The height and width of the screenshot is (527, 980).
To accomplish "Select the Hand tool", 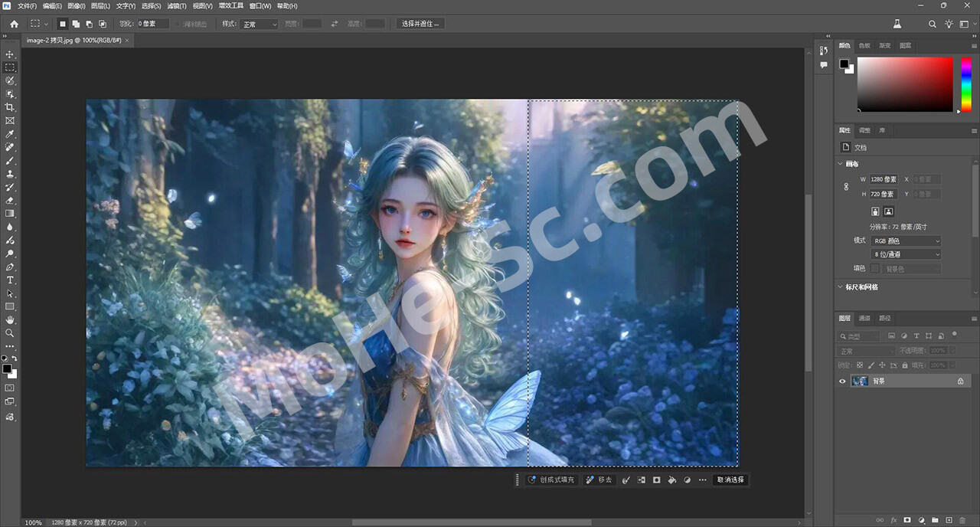I will (x=10, y=319).
